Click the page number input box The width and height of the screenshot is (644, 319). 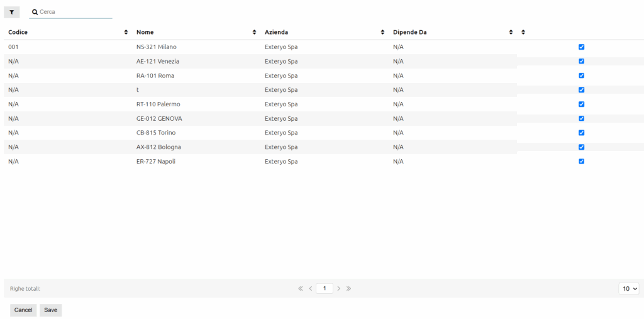325,289
